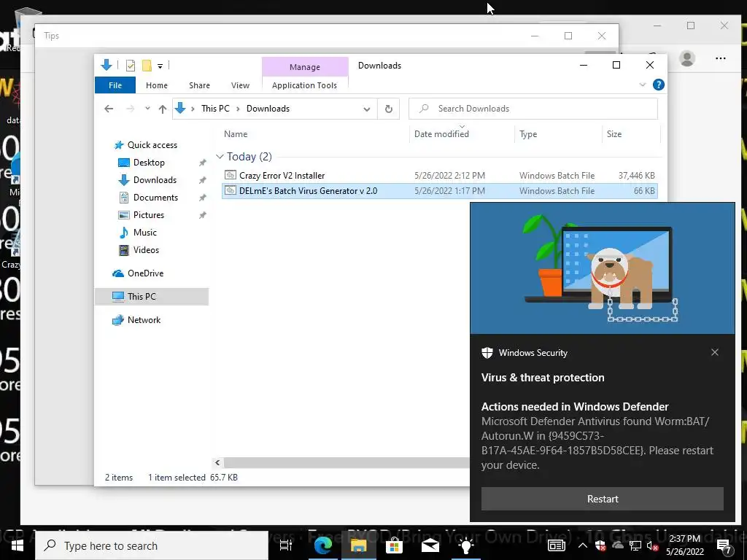The image size is (747, 560).
Task: Open the news and interests taskbar icon
Action: coord(556,545)
